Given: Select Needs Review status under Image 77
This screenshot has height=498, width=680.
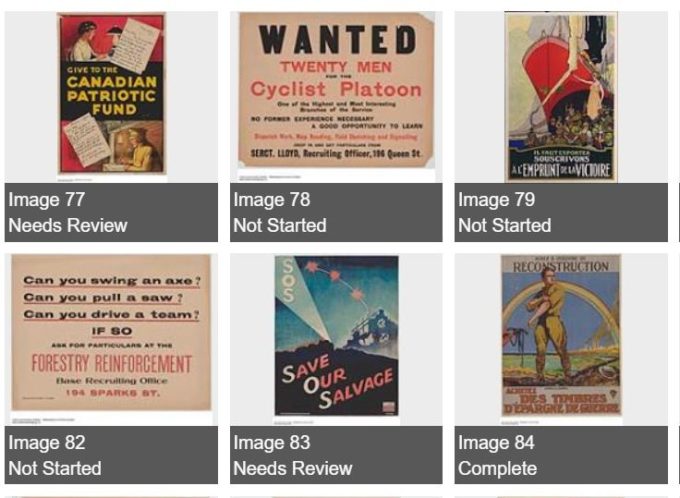Looking at the screenshot, I should [x=68, y=226].
